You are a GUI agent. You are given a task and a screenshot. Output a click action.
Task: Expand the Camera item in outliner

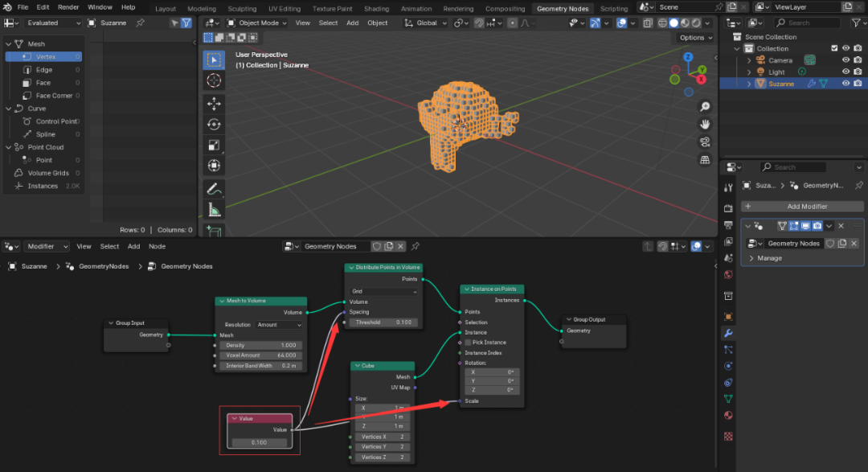(x=750, y=60)
